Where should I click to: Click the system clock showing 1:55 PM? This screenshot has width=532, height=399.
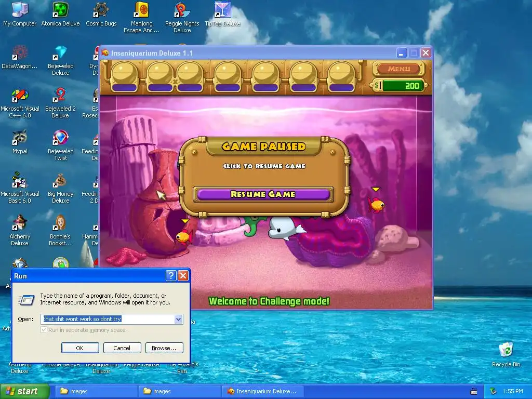[512, 391]
